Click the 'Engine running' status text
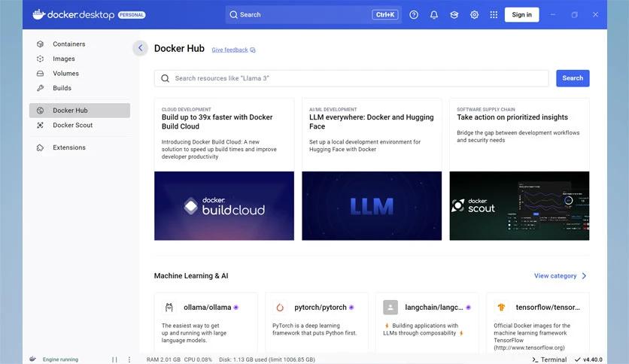This screenshot has height=364, width=629. [x=61, y=359]
